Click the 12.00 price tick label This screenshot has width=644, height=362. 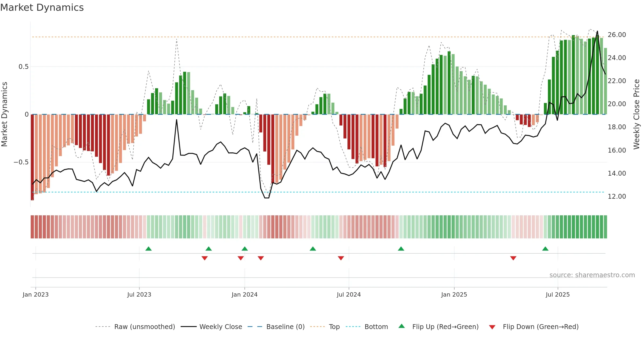pyautogui.click(x=617, y=197)
